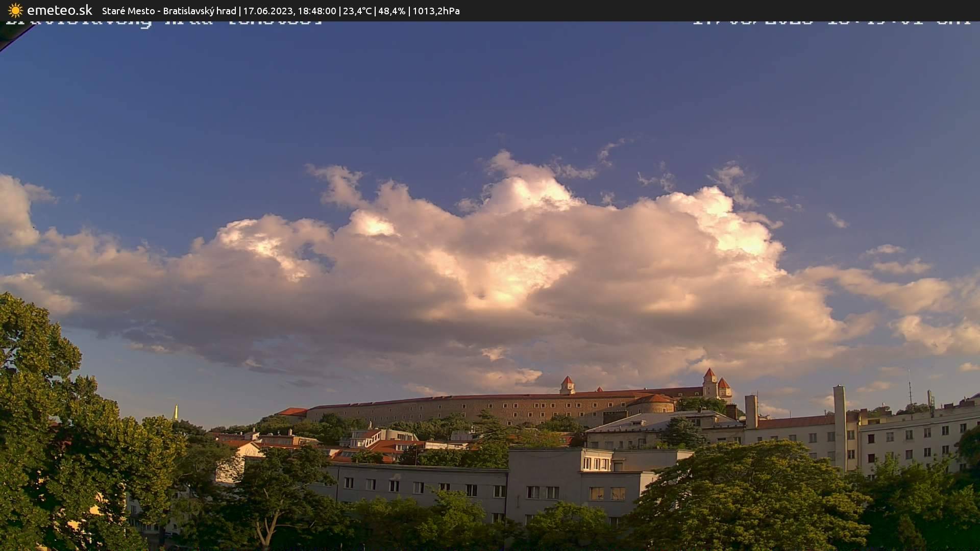
Task: Click the black header bar
Action: pos(715,10)
